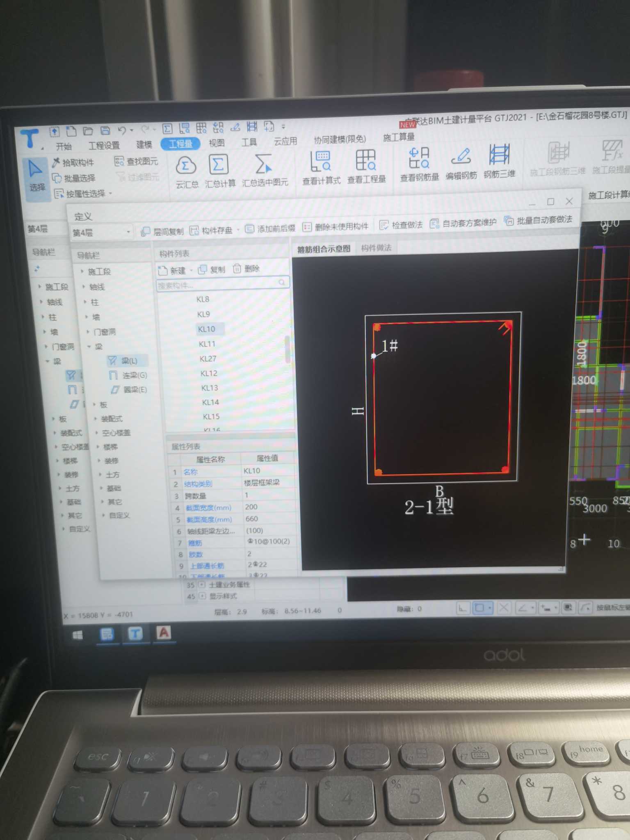Switch to 箍筋组合示意图 tab

pyautogui.click(x=324, y=249)
